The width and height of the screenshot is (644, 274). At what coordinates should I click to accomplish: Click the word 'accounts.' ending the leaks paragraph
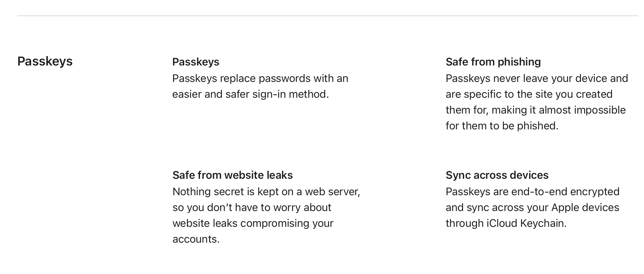point(196,239)
